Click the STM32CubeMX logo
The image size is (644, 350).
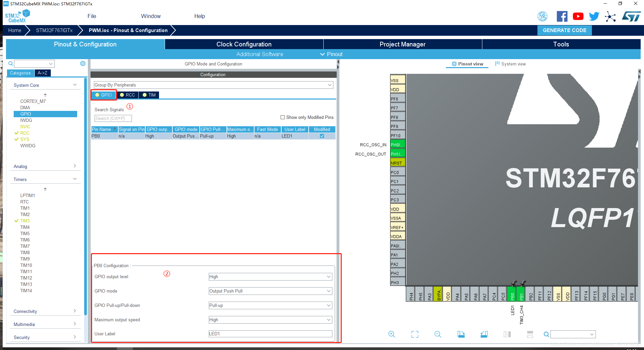[17, 16]
